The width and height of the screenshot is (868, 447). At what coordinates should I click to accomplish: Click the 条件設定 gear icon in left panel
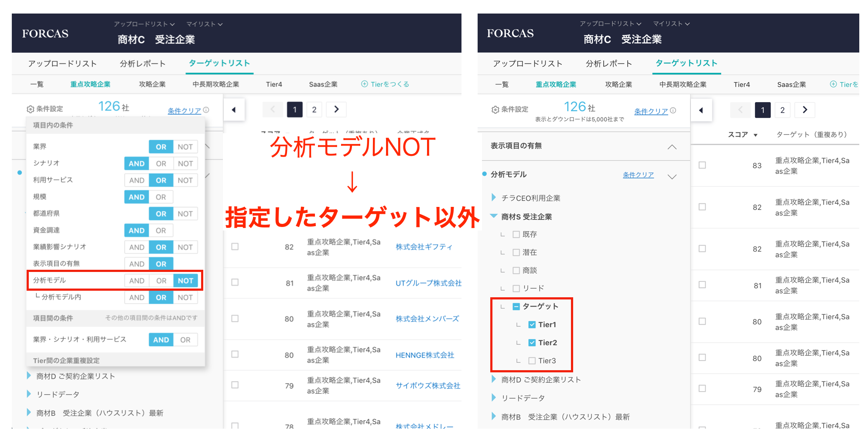30,109
